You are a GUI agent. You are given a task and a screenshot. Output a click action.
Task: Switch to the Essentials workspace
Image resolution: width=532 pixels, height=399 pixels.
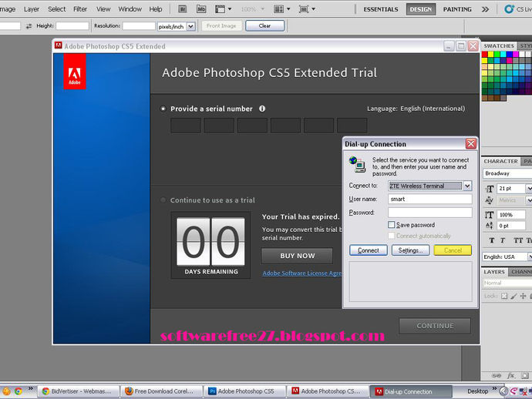pyautogui.click(x=381, y=9)
